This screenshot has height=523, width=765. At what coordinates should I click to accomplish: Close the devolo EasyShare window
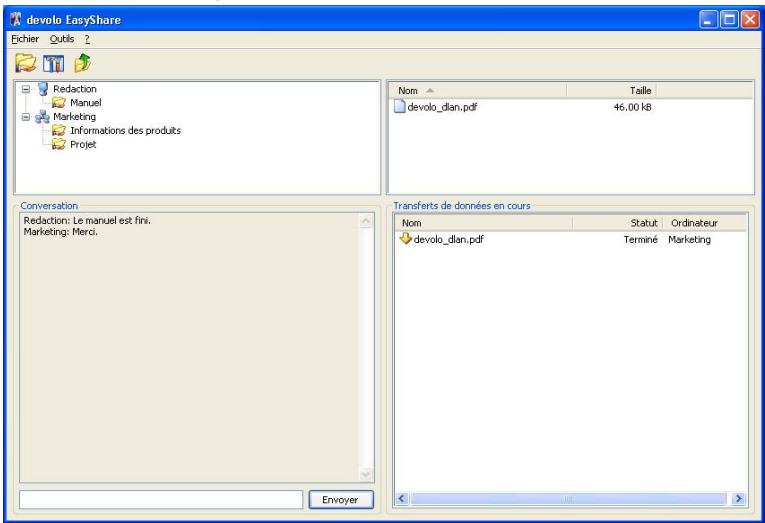coord(750,20)
